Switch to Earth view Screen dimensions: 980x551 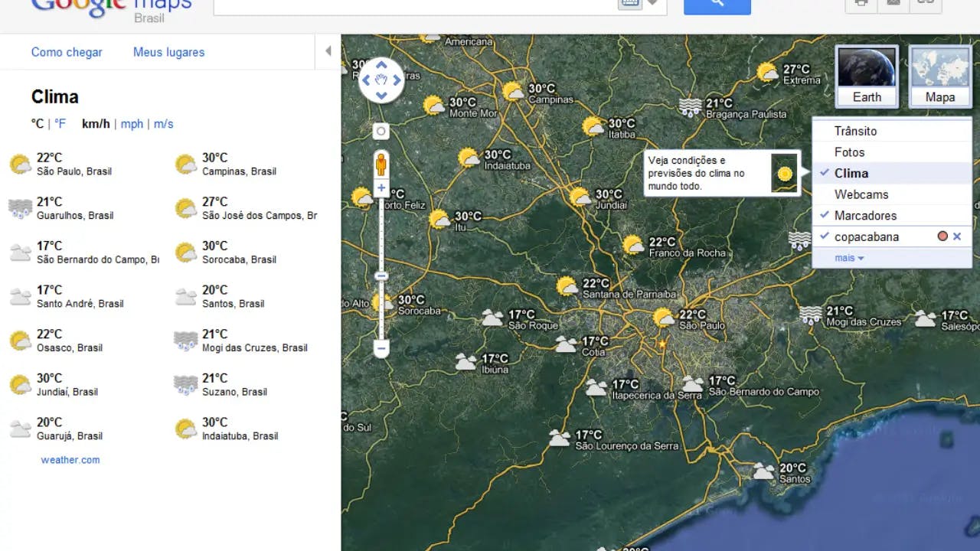866,76
